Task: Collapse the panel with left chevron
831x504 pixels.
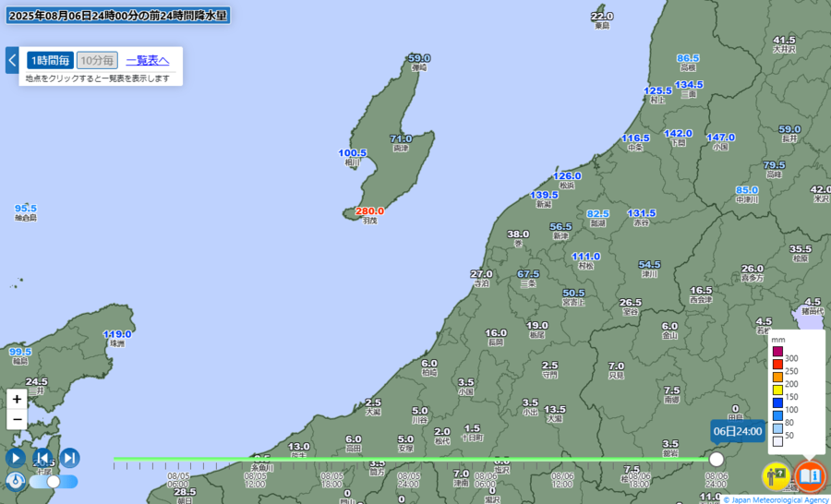Action: (x=12, y=60)
